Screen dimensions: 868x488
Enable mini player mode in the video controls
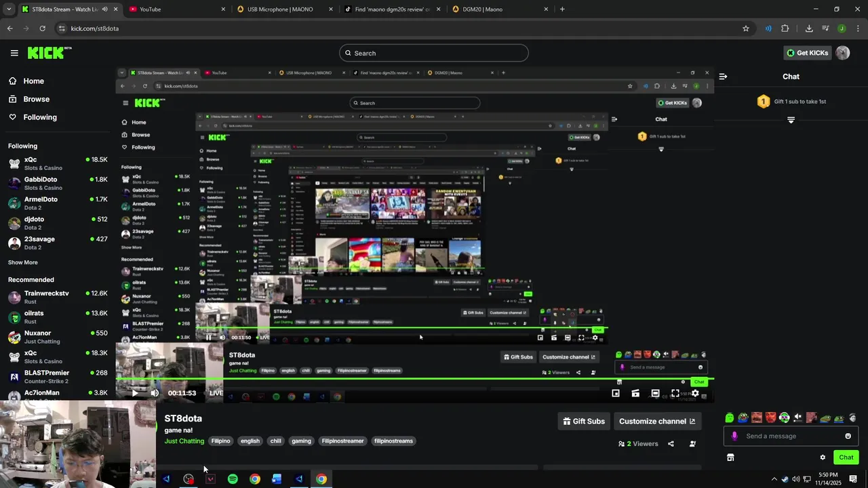coord(616,393)
